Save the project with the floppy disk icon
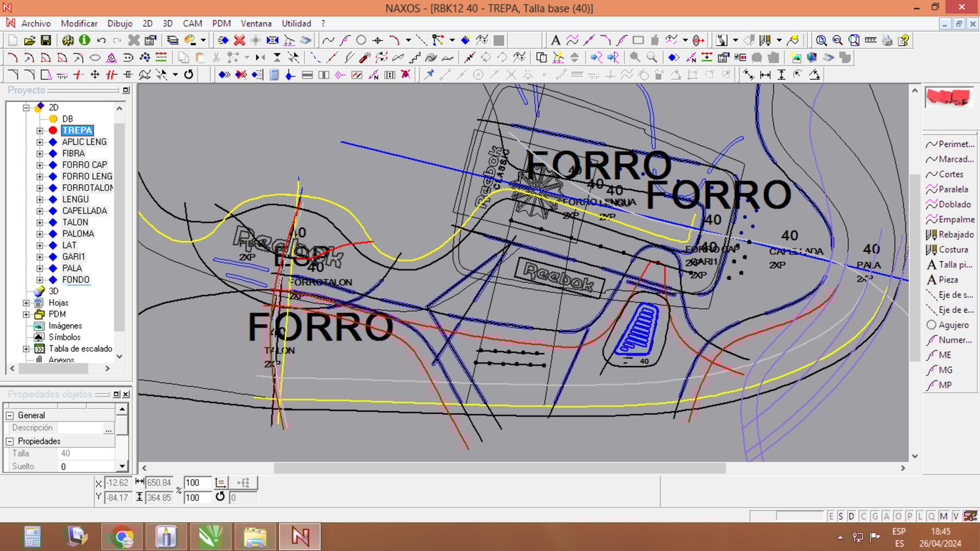The height and width of the screenshot is (551, 980). click(46, 40)
